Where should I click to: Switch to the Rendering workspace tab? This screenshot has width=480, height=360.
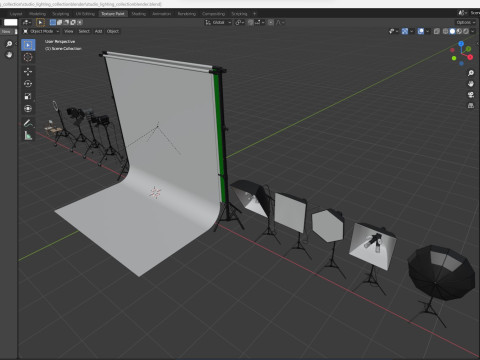(x=187, y=14)
